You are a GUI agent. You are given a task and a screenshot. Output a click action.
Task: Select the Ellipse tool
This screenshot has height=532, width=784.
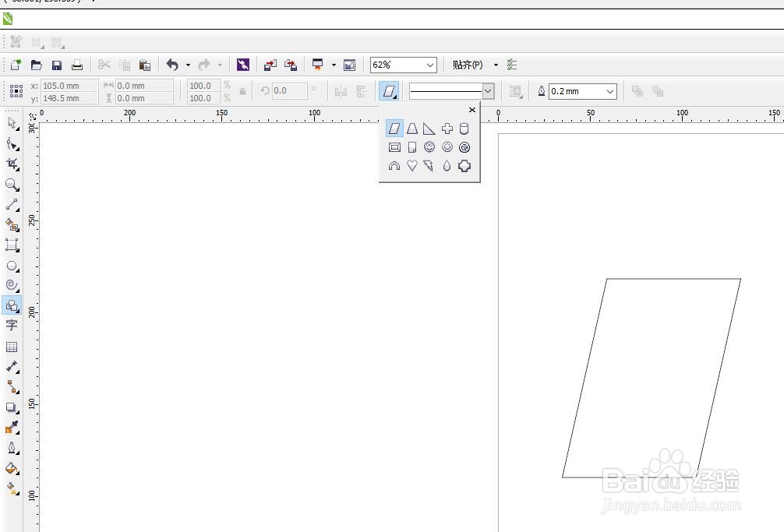[12, 266]
